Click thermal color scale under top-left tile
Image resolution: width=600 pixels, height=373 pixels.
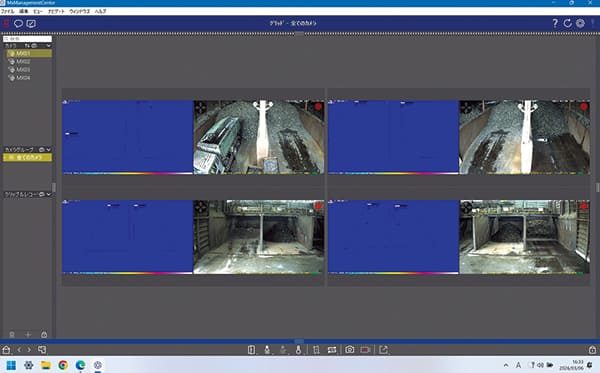pos(127,173)
